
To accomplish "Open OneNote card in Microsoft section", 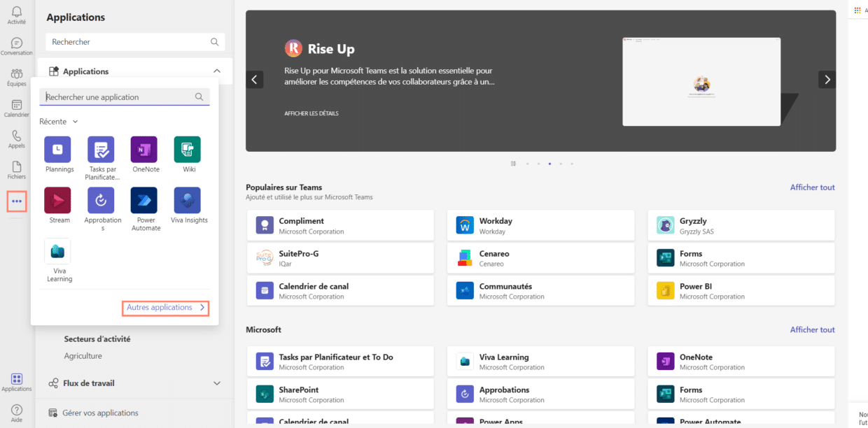I will [x=741, y=362].
